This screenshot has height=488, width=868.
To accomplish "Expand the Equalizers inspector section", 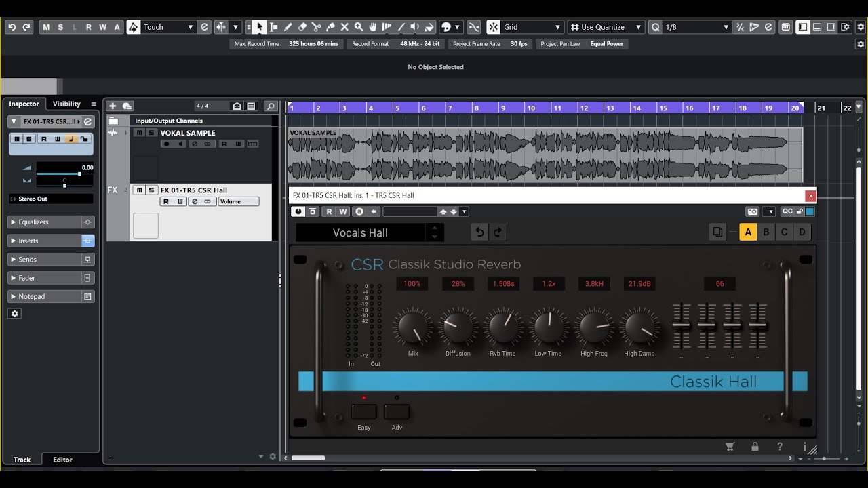I will point(45,222).
